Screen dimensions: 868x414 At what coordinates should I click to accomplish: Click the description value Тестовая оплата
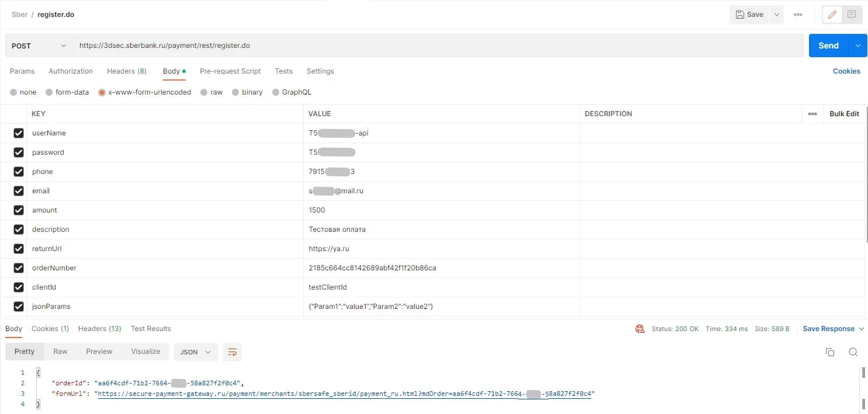coord(337,229)
